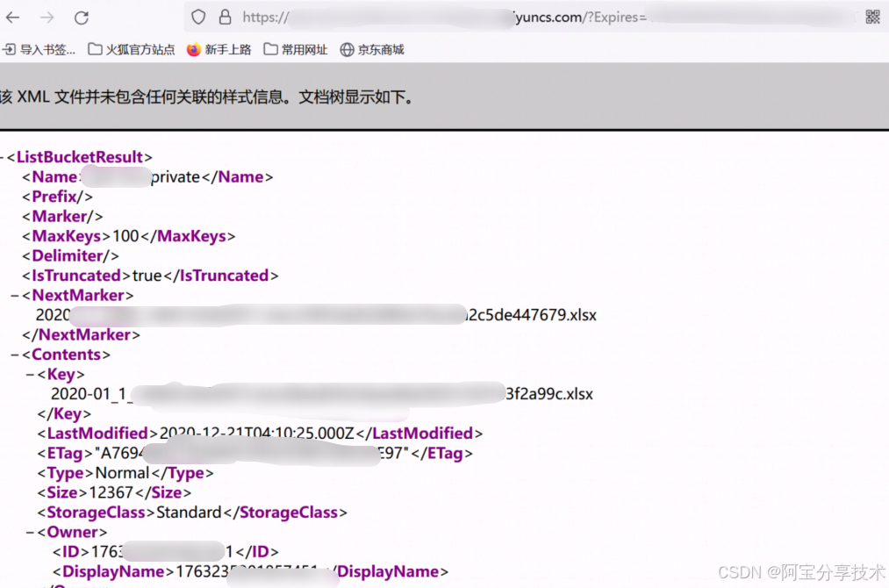
Task: Click the Prefix tag
Action: [57, 197]
